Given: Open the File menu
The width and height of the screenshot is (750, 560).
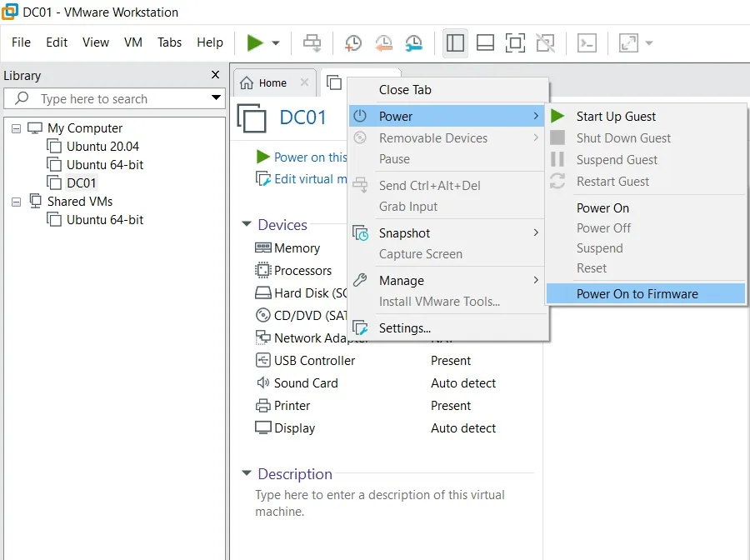Looking at the screenshot, I should pos(21,42).
